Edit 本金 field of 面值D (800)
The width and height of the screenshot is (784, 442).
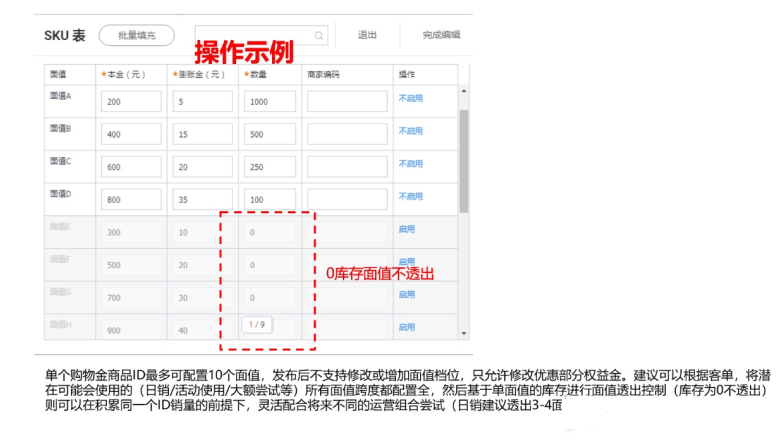[131, 200]
